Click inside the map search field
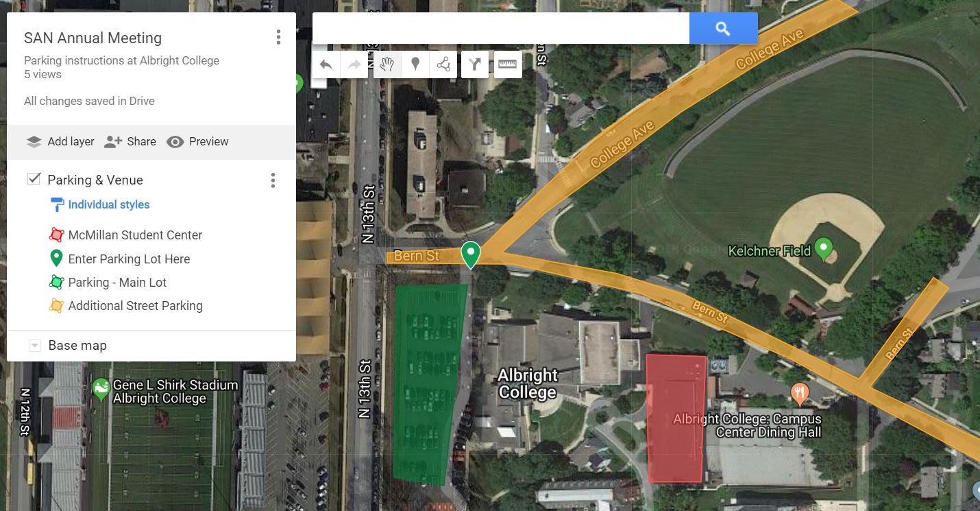980x511 pixels. pos(501,28)
